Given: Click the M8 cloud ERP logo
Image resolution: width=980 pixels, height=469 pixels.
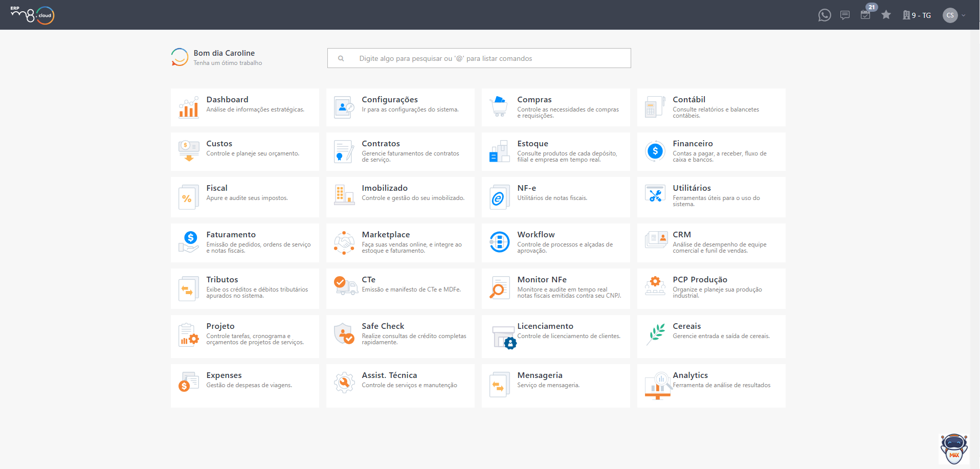Looking at the screenshot, I should (32, 15).
